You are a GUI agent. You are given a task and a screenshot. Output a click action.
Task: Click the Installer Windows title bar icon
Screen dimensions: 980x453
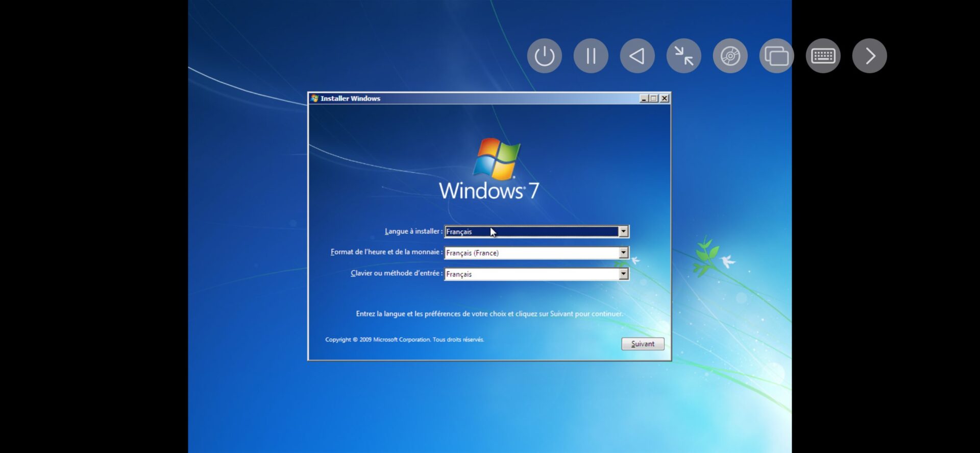tap(314, 98)
